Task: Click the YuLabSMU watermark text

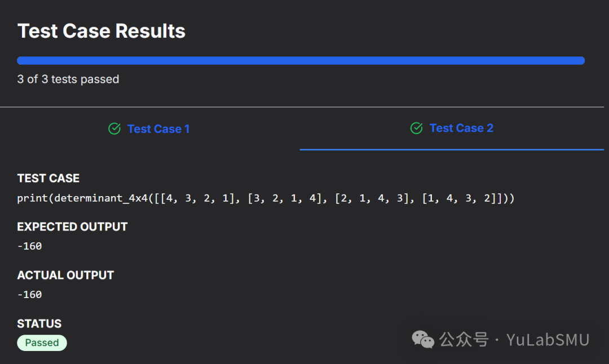Action: (548, 340)
